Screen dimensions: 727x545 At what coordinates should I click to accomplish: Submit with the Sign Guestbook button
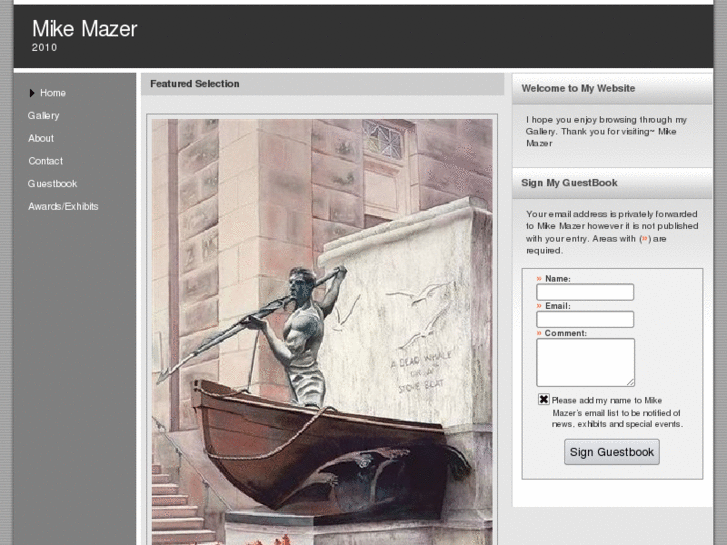[x=612, y=452]
